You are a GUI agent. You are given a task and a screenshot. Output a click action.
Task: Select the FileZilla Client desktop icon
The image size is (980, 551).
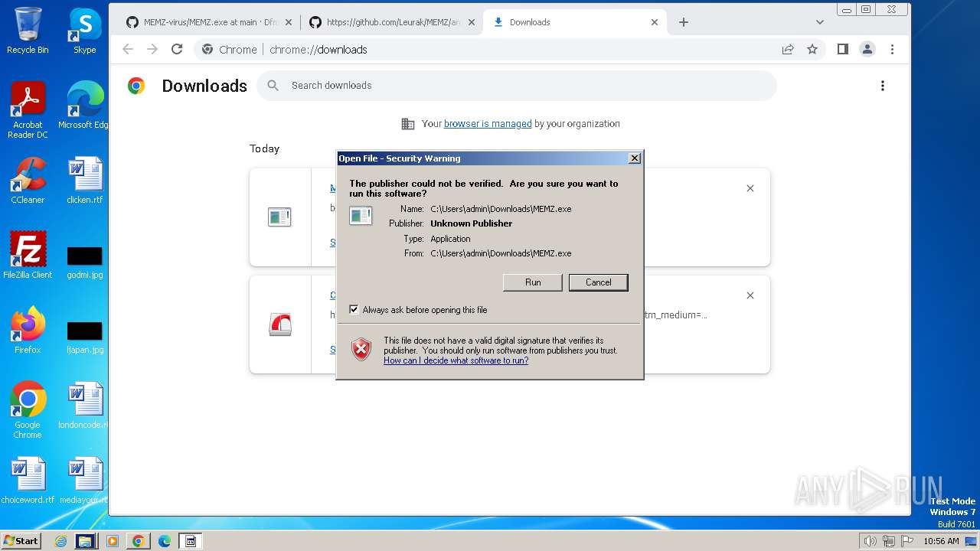coord(28,256)
